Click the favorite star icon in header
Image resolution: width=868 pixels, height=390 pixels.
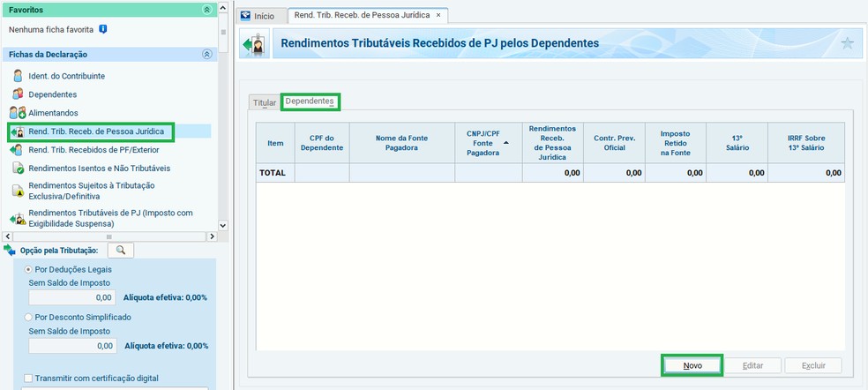click(847, 43)
